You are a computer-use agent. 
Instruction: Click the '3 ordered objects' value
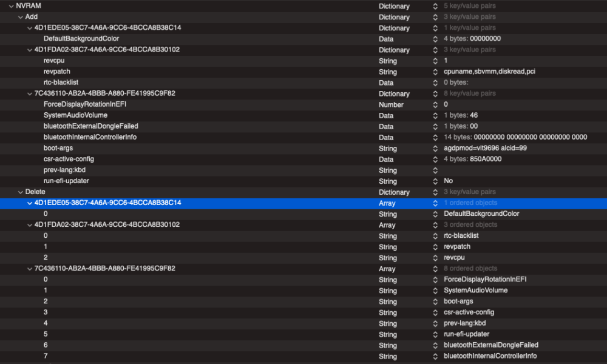pos(470,224)
